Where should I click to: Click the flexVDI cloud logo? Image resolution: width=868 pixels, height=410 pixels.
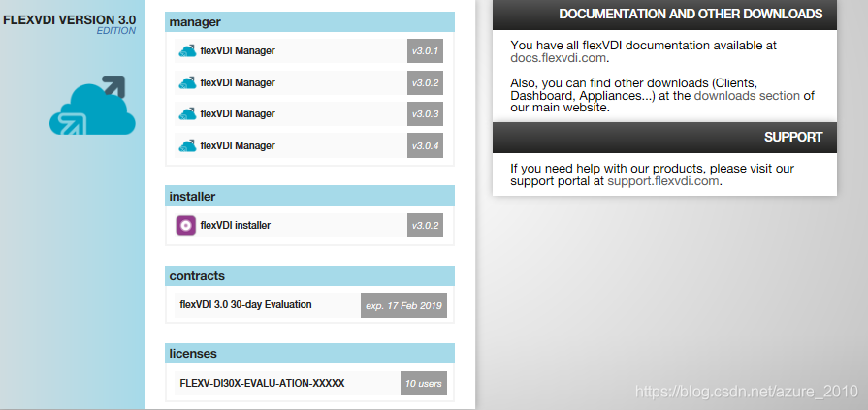[x=92, y=105]
